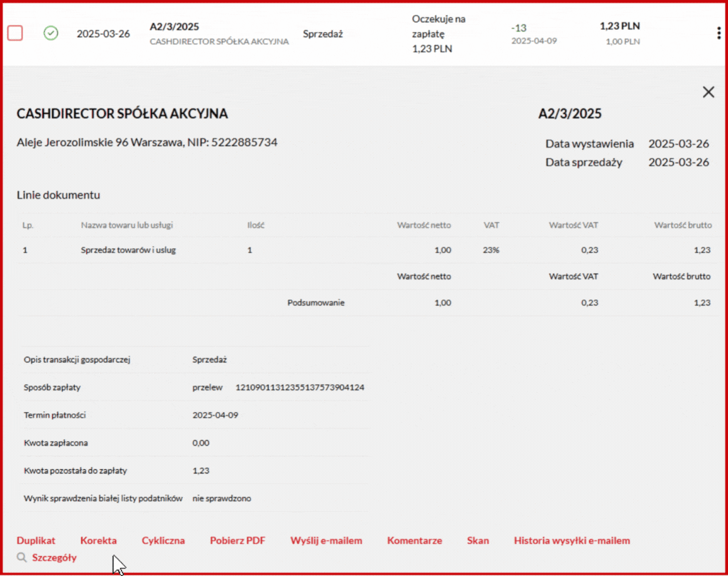Set the invoice as Cykliczna
Screen dimensions: 728x576
(163, 540)
